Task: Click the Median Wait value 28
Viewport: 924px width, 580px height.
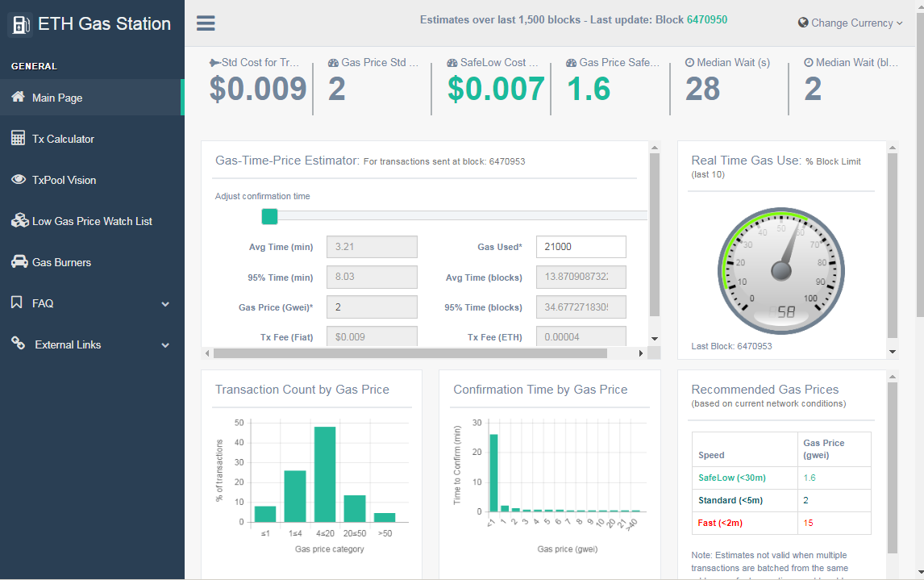Action: click(x=702, y=90)
